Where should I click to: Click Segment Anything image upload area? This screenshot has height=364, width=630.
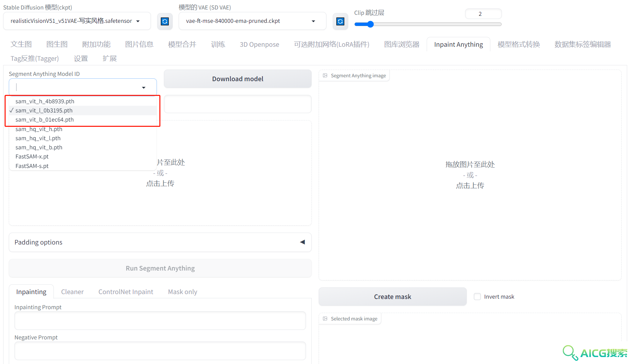click(470, 175)
